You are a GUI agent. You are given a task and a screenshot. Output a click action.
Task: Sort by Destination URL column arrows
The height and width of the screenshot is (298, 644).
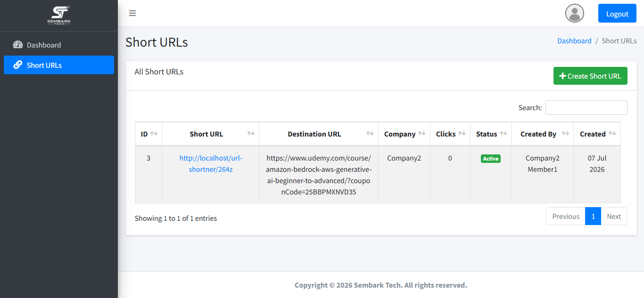(x=370, y=134)
